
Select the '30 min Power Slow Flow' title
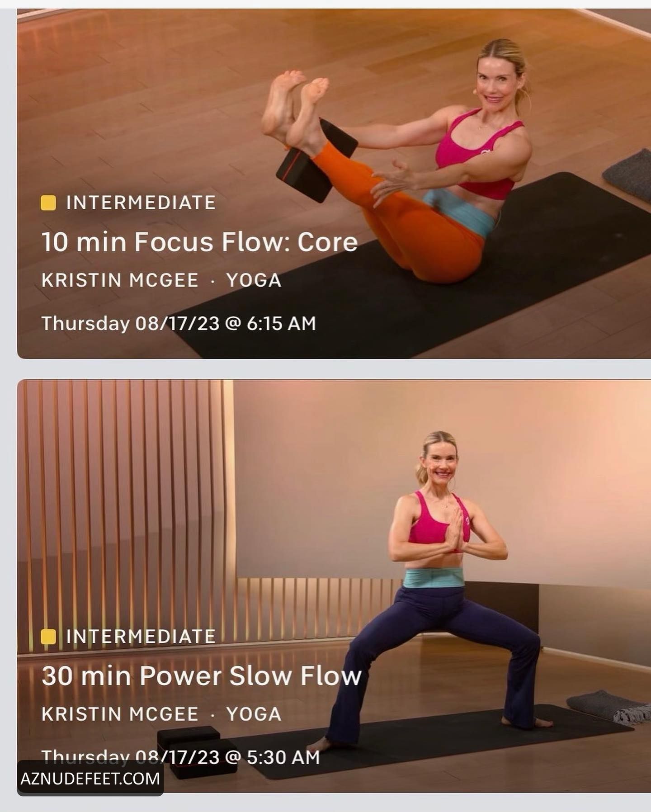click(202, 676)
